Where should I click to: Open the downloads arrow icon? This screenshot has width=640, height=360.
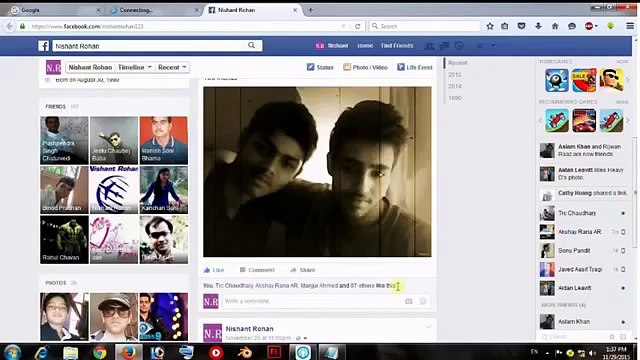point(538,26)
